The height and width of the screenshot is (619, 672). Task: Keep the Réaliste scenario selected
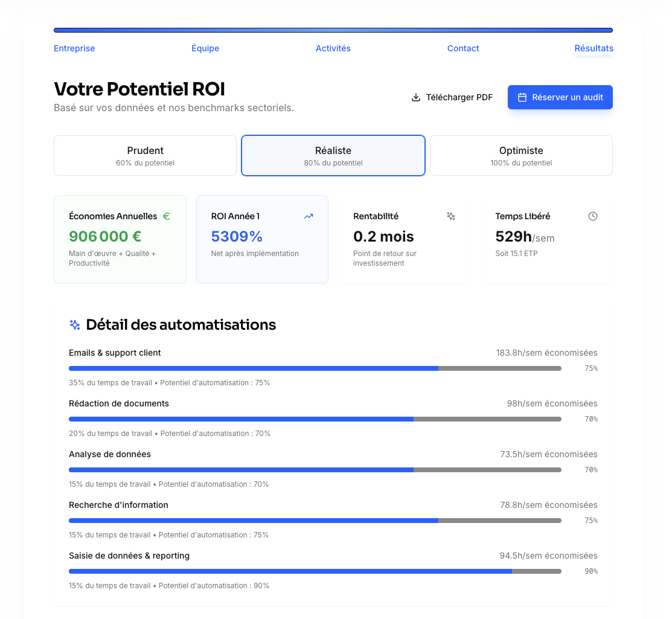333,155
